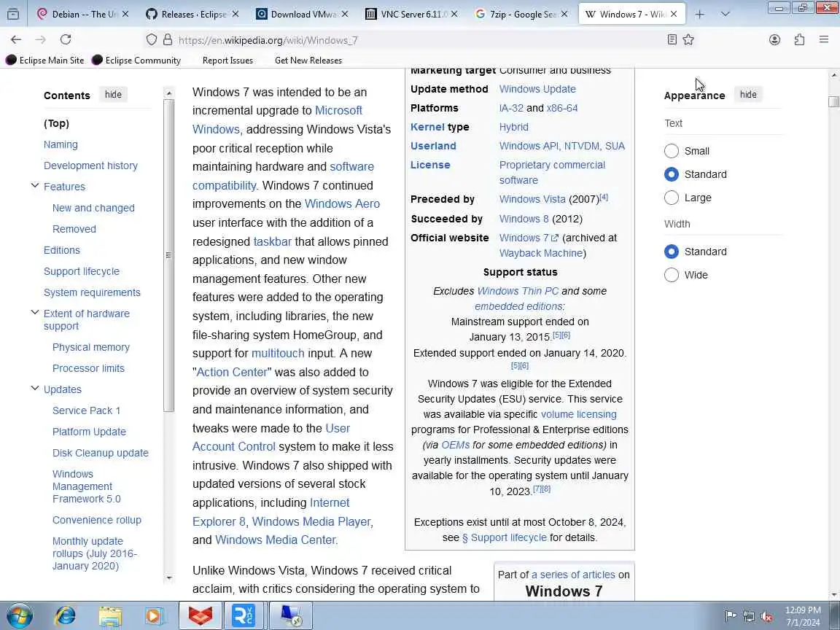Open the extensions puzzle icon
Screen dimensions: 840x630
[799, 39]
